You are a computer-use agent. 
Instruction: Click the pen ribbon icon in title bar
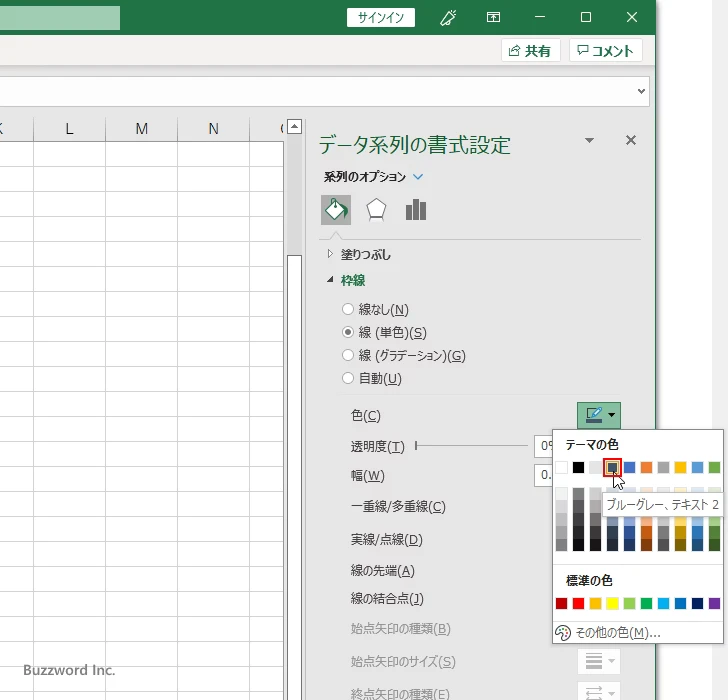click(448, 18)
